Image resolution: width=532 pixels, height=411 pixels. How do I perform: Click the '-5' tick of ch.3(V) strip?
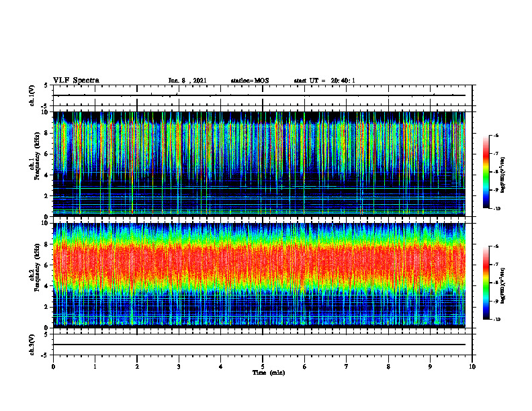(46, 355)
